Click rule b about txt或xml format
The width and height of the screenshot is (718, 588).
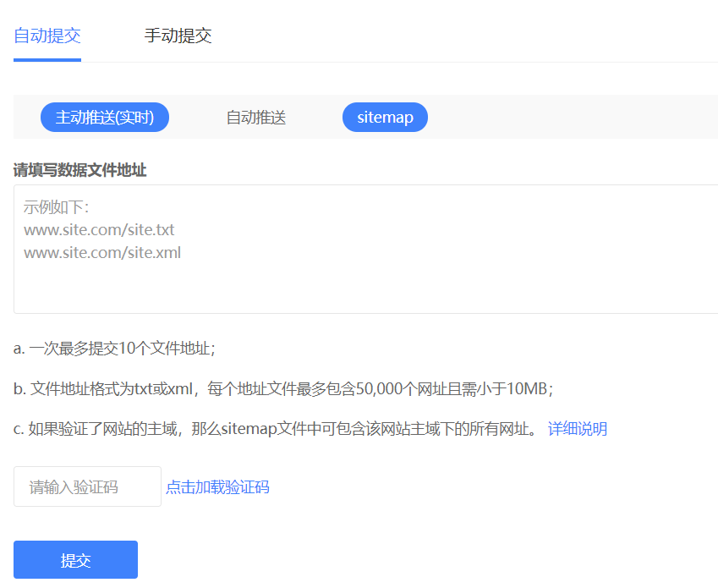283,389
